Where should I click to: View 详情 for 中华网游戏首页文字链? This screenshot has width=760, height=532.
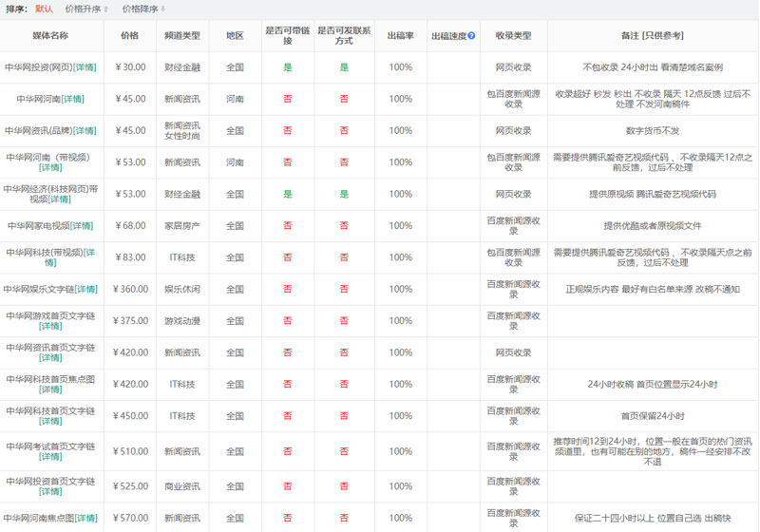(x=50, y=327)
